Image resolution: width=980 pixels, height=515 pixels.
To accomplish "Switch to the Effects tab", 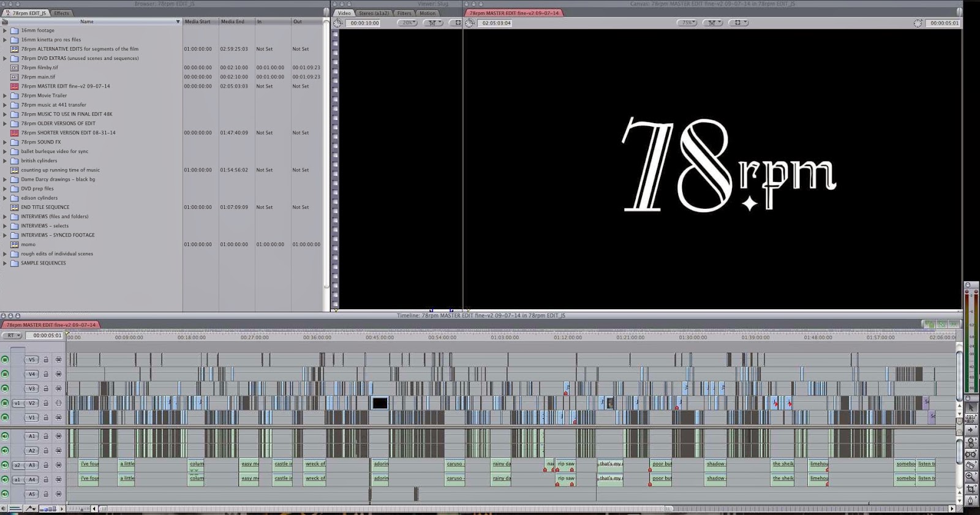I will click(62, 13).
